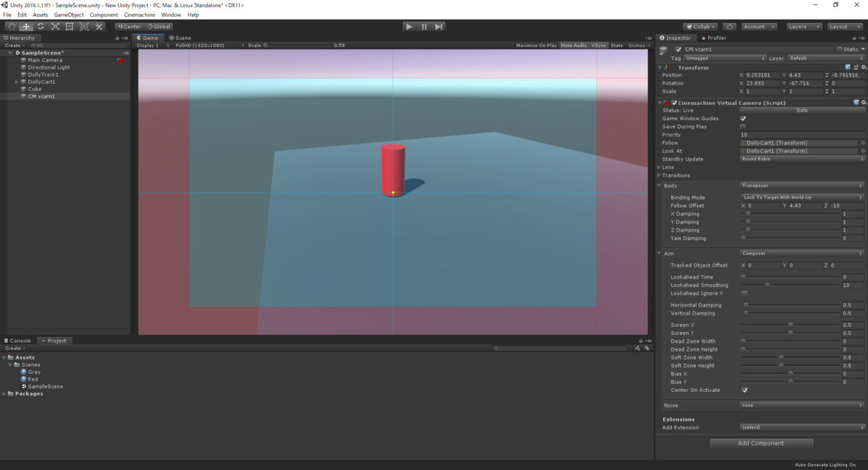Screen dimensions: 868x470
Task: Check Save During Play
Action: click(x=743, y=127)
